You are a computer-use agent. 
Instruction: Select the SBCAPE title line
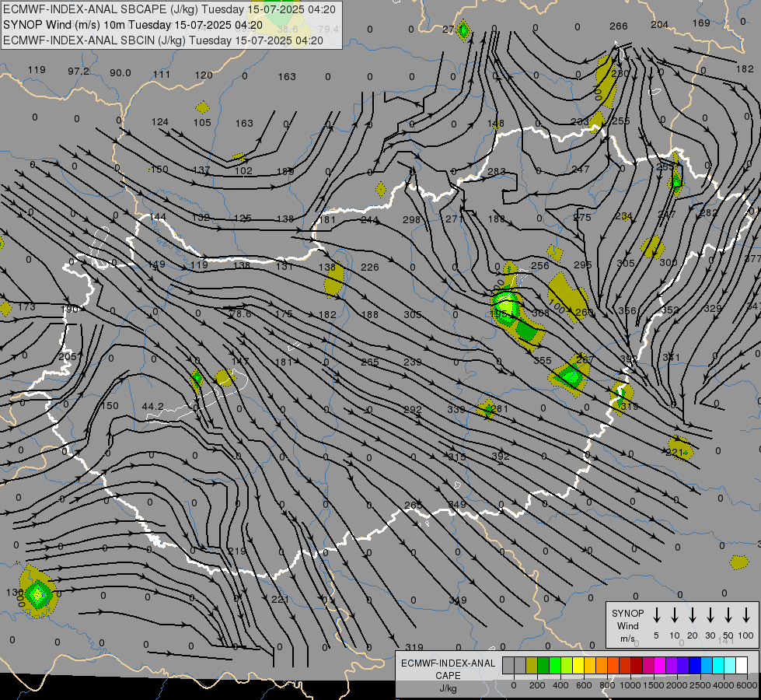[x=171, y=9]
